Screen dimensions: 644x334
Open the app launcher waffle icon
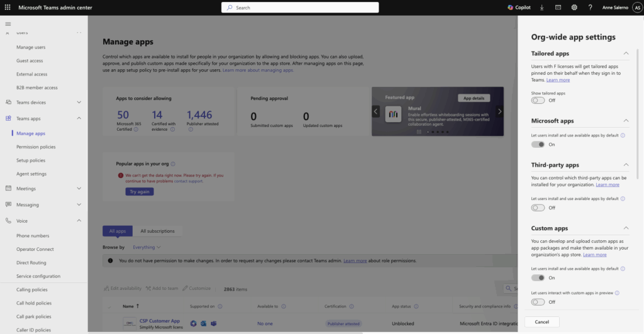pyautogui.click(x=8, y=8)
